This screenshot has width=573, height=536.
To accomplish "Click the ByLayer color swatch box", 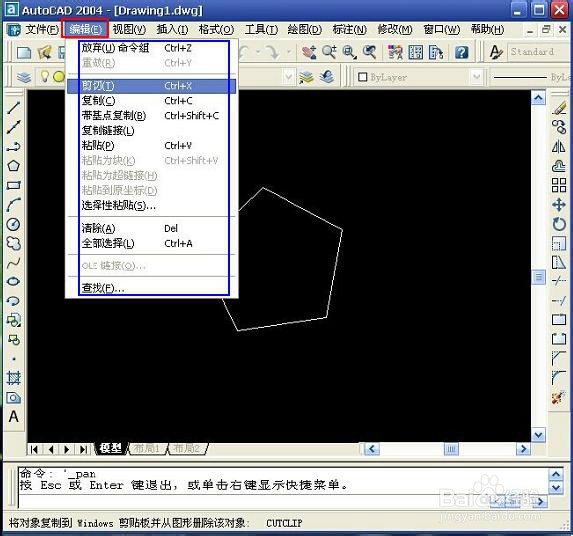I will (363, 77).
